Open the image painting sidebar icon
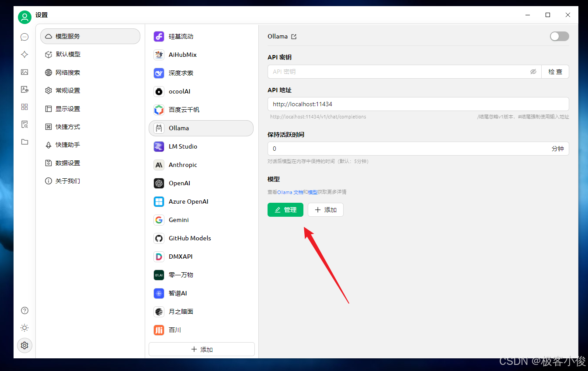Image resolution: width=588 pixels, height=371 pixels. [x=24, y=72]
